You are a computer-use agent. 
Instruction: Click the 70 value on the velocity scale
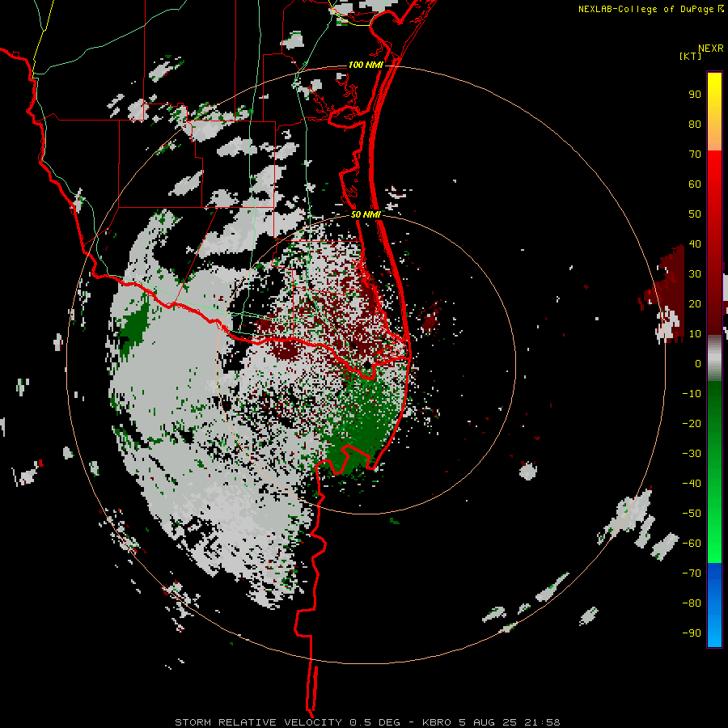[x=695, y=154]
